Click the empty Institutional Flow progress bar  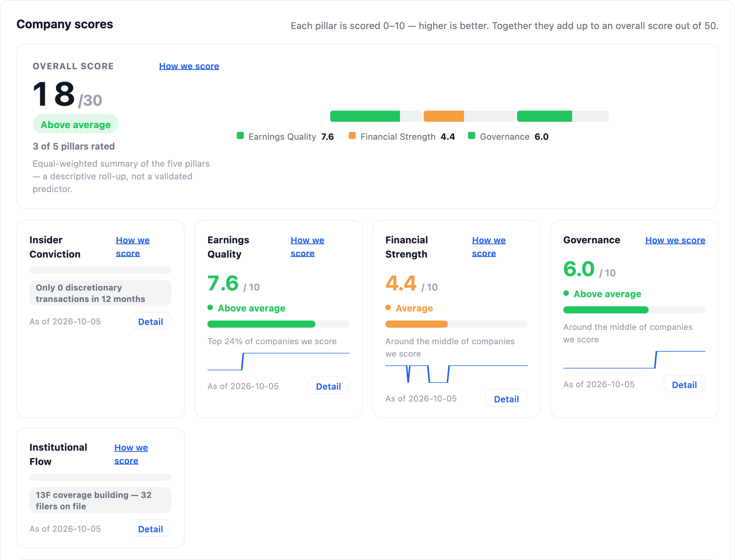[x=100, y=477]
